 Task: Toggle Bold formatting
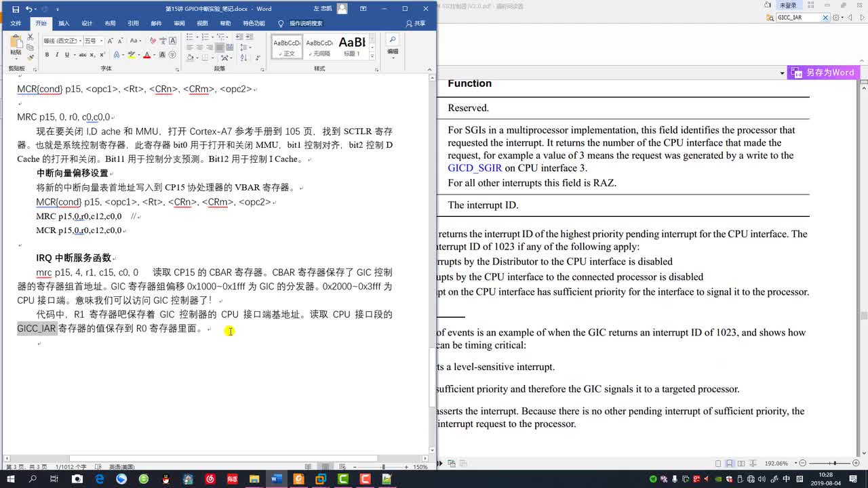[x=47, y=55]
